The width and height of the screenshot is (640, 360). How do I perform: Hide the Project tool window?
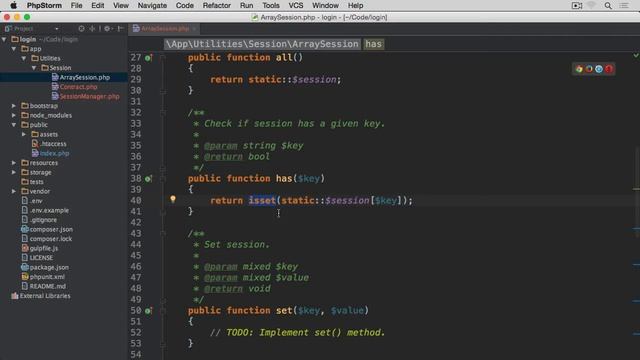pos(120,29)
